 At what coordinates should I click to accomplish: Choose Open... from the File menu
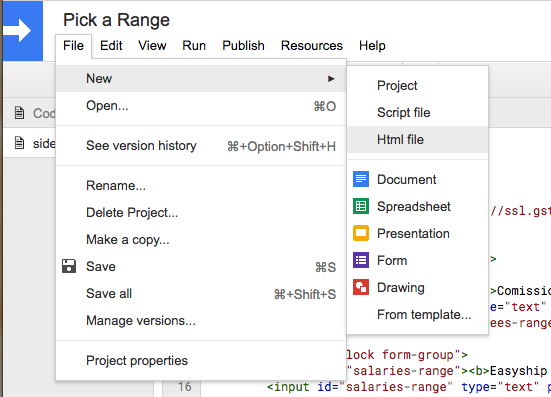[x=201, y=105]
